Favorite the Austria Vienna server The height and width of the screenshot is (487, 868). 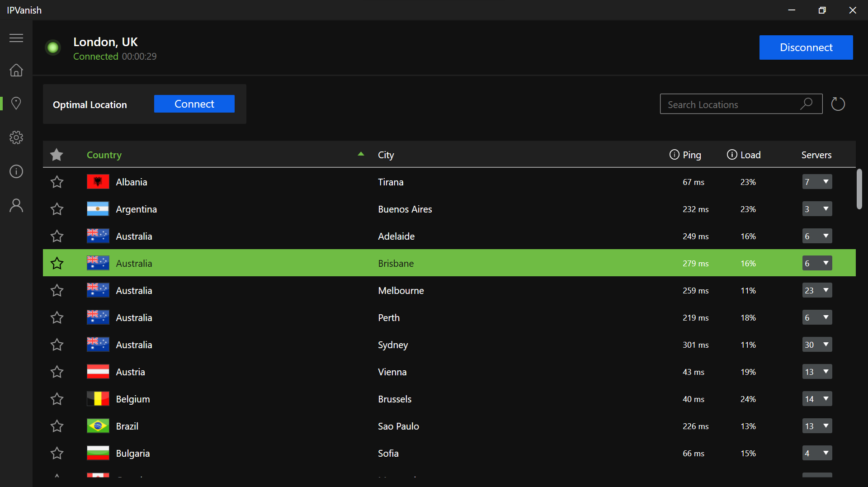pos(57,372)
